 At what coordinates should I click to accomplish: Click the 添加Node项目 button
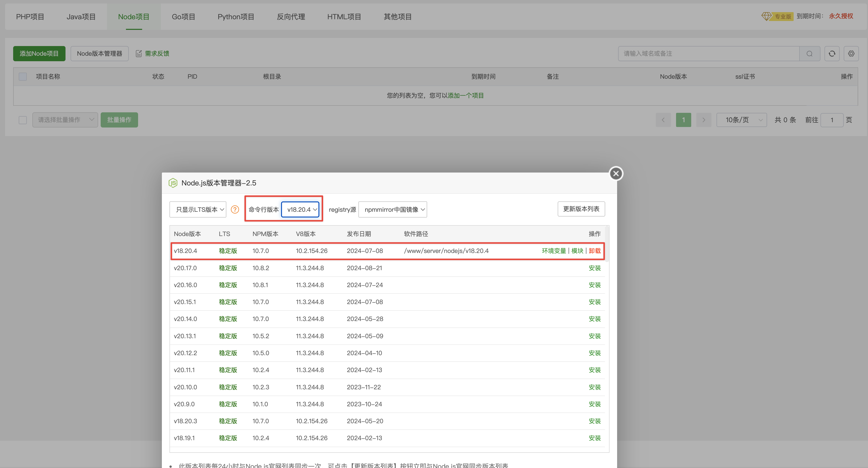[x=39, y=54]
